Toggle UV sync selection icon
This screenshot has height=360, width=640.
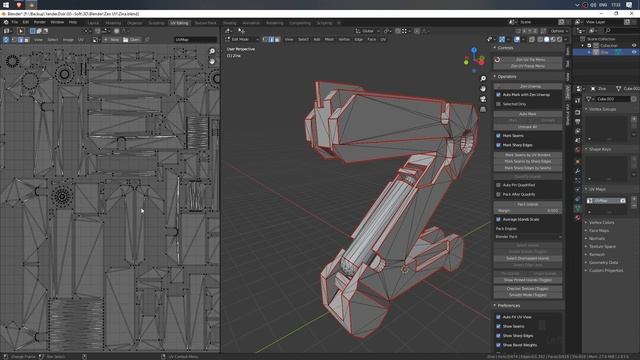tap(6, 40)
